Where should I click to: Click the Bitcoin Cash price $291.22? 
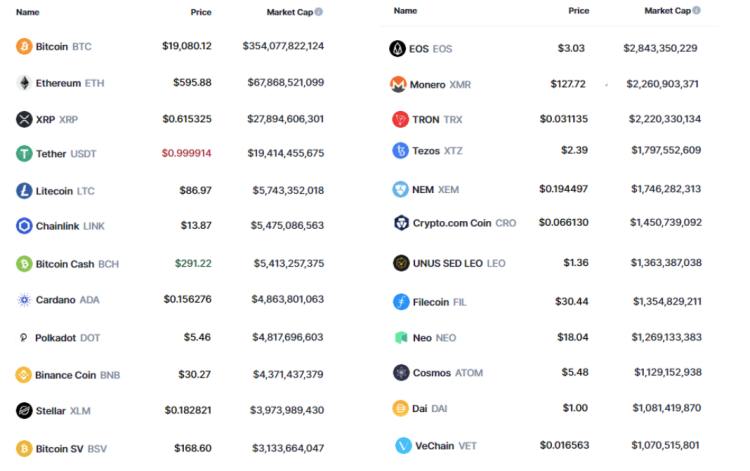[193, 263]
